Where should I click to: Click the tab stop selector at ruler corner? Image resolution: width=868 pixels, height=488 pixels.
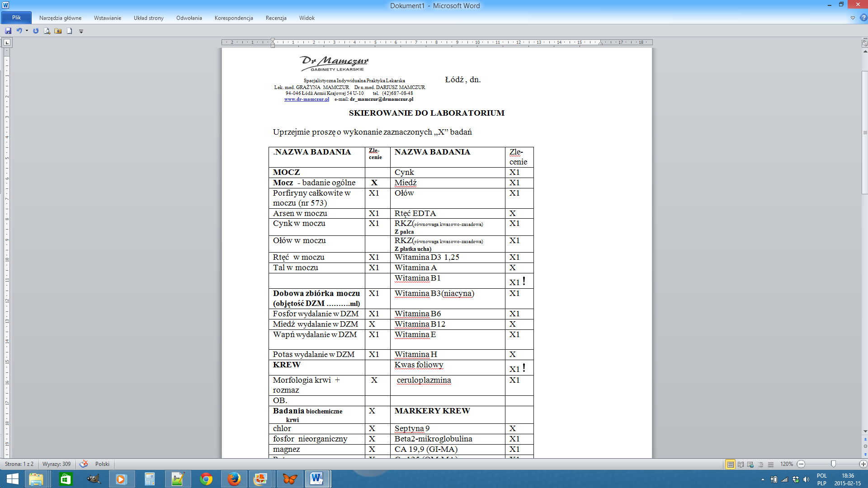click(x=7, y=42)
